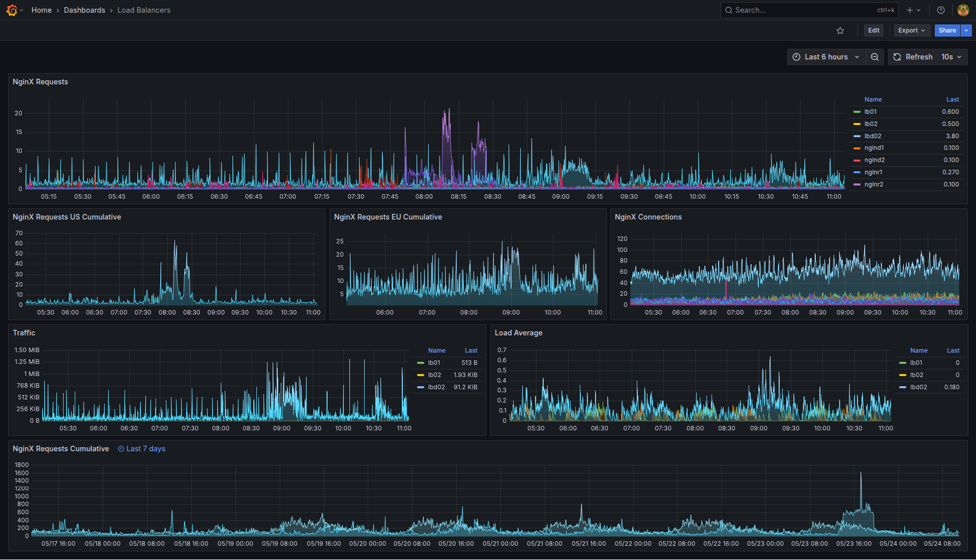Image resolution: width=976 pixels, height=560 pixels.
Task: Sort Traffic legend by Last header
Action: tap(471, 351)
